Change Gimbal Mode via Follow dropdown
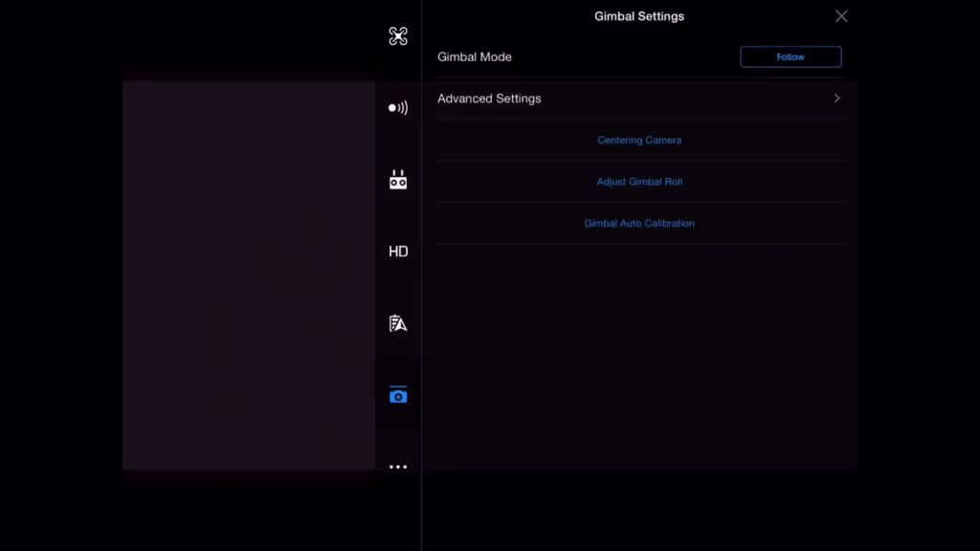This screenshot has width=980, height=551. tap(791, 56)
